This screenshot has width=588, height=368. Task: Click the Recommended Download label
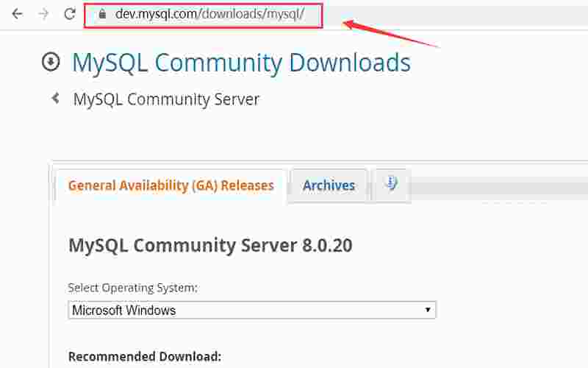pos(145,356)
